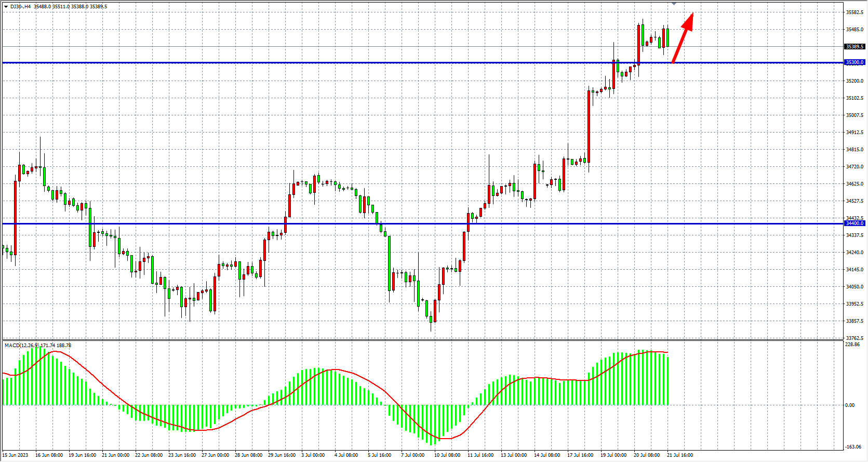Click the 21 Jul 16:00 time label
The width and height of the screenshot is (868, 462).
(679, 455)
